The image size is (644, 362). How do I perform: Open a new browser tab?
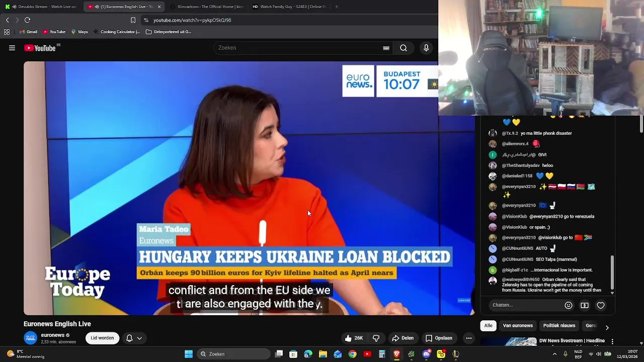(337, 7)
